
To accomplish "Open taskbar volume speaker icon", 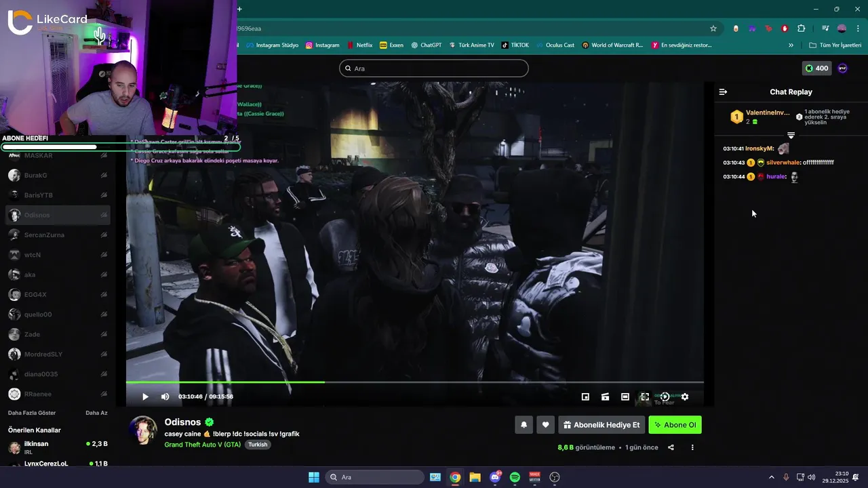I will (812, 477).
